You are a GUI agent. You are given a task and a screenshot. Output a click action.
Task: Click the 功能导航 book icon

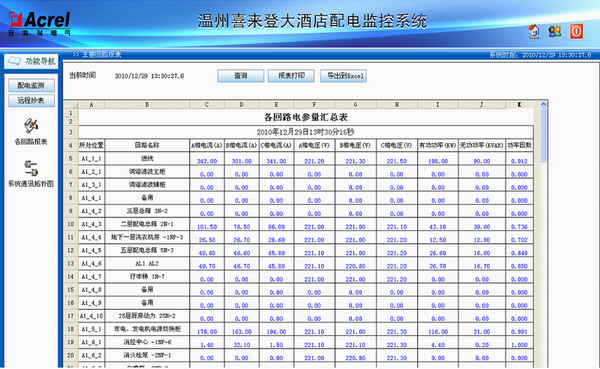tap(14, 61)
